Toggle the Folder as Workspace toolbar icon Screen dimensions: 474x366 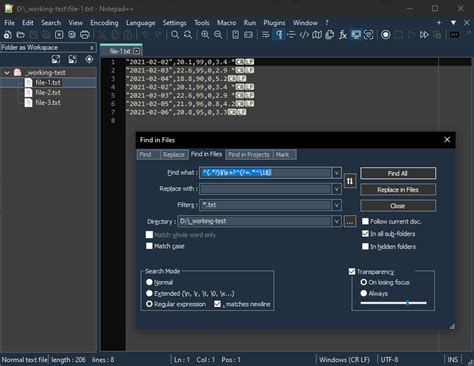[356, 35]
